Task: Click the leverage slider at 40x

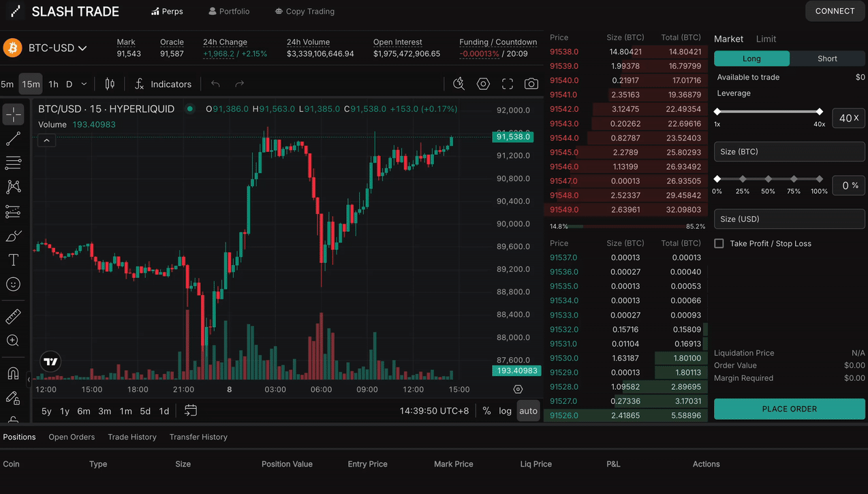Action: coord(819,111)
